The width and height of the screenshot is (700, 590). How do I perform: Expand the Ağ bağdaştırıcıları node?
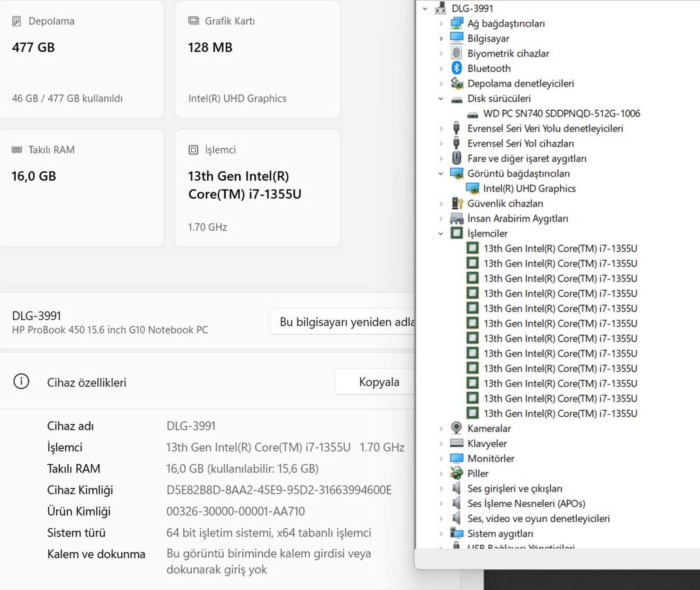tap(441, 24)
